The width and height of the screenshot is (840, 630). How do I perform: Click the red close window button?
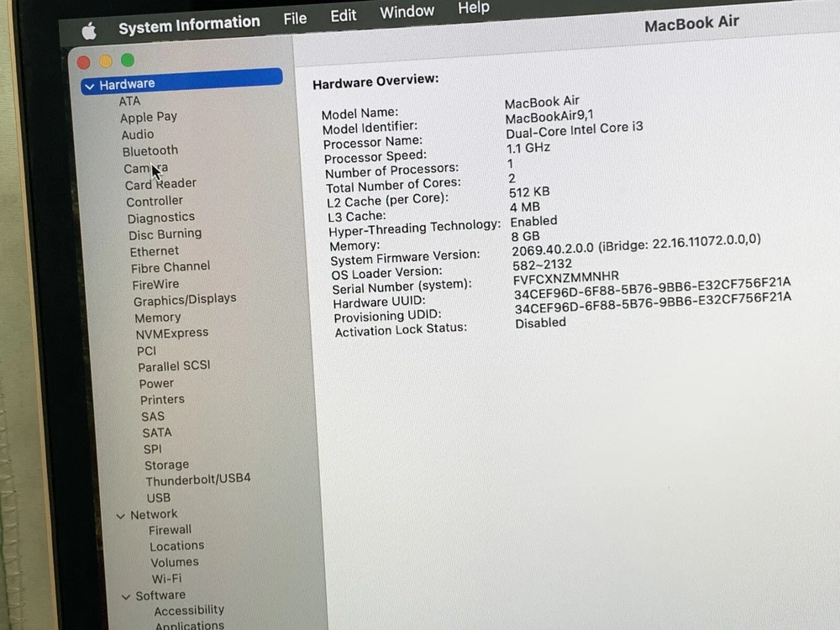[x=83, y=62]
